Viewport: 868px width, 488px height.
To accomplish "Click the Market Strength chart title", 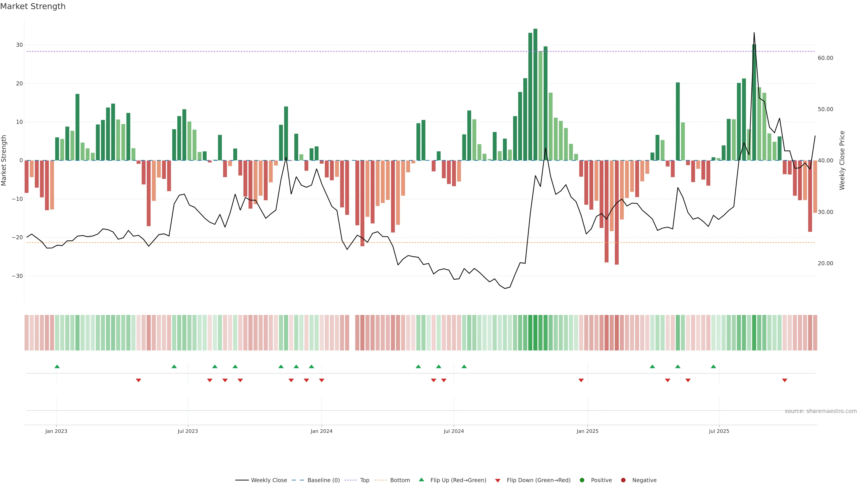I will pos(33,6).
